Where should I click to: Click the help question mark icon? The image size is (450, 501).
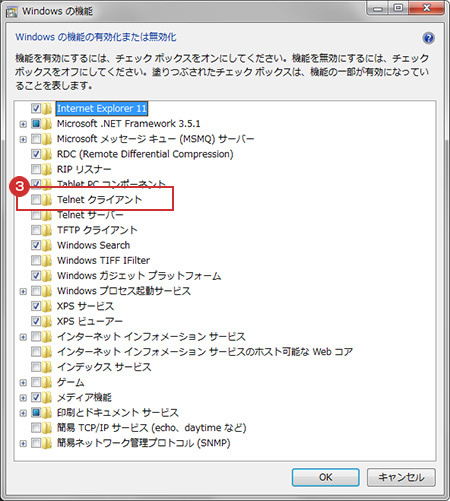tap(428, 38)
